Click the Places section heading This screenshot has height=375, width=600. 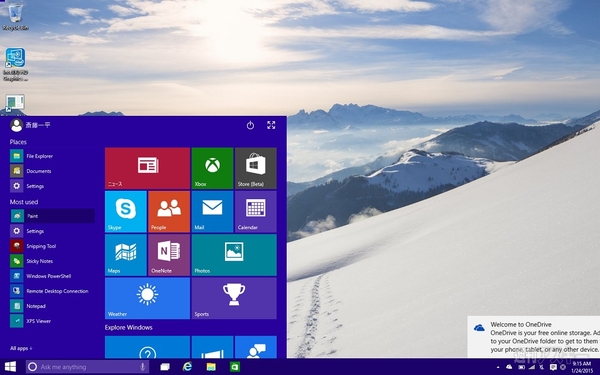[18, 142]
